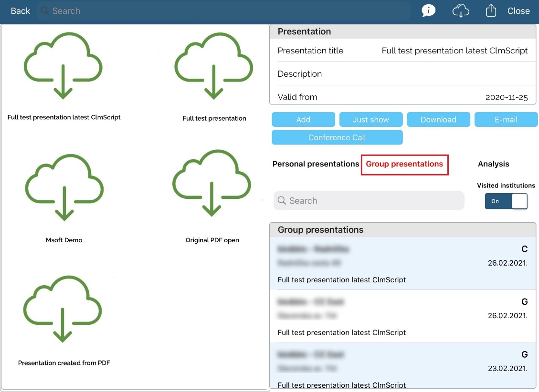This screenshot has height=392, width=539.
Task: Toggle the Visited institutions switch off
Action: pyautogui.click(x=506, y=201)
